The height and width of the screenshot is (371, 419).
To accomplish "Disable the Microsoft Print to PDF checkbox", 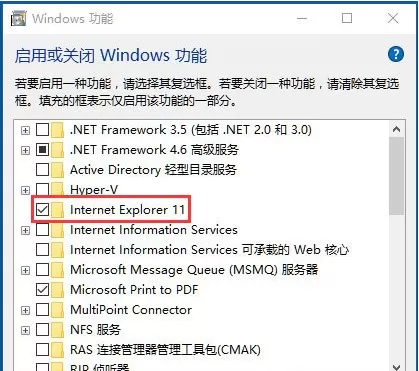I will pyautogui.click(x=42, y=290).
